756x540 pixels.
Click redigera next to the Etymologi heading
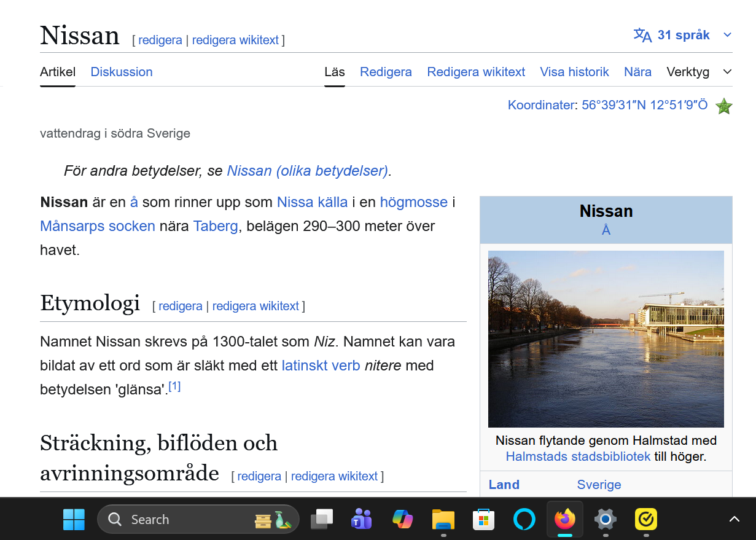click(181, 306)
